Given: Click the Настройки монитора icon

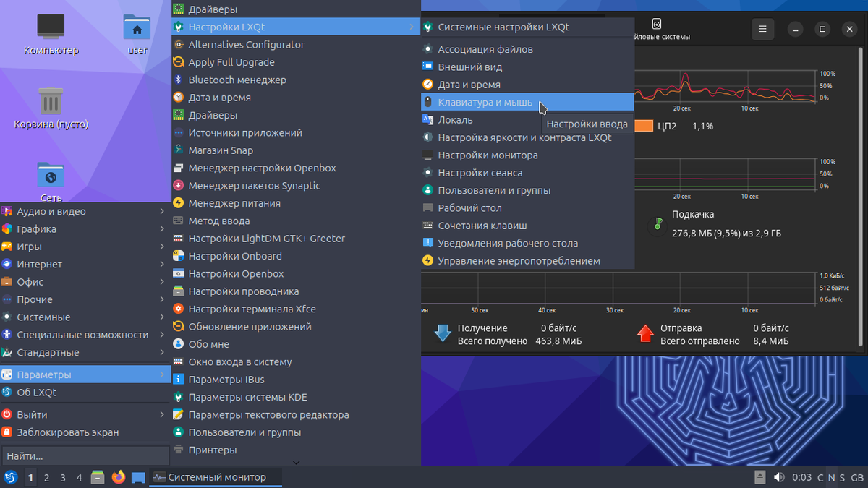Looking at the screenshot, I should coord(427,155).
